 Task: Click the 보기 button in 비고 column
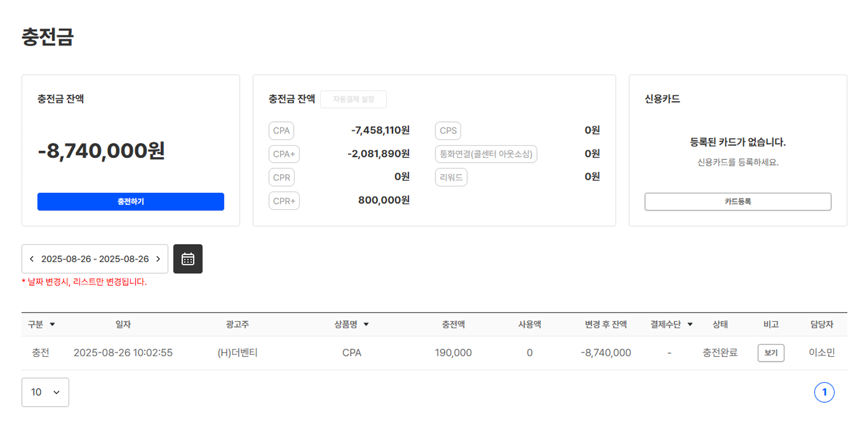[770, 353]
